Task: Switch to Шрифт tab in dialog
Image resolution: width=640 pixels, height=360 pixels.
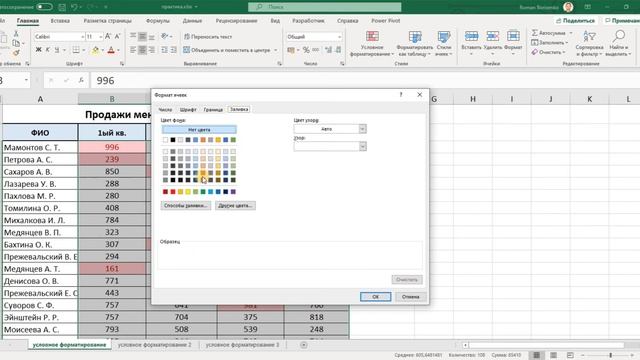Action: coord(188,109)
